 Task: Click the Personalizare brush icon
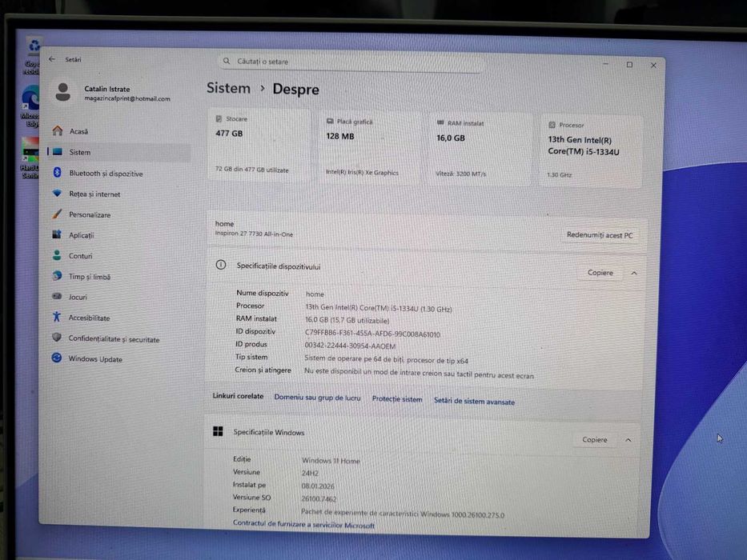click(57, 214)
